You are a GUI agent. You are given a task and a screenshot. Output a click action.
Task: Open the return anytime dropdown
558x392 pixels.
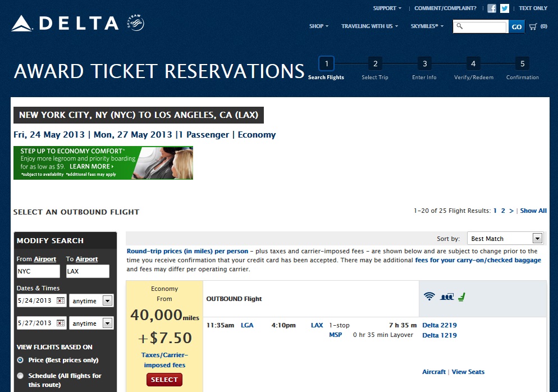(x=108, y=323)
